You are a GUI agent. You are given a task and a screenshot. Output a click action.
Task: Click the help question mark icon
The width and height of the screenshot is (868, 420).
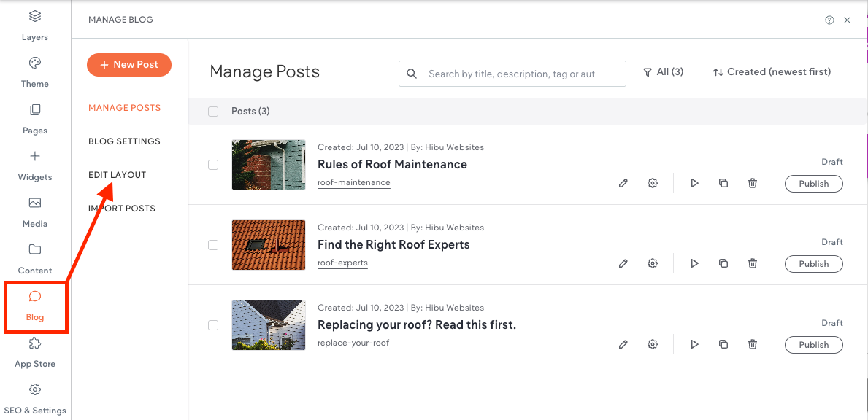click(x=829, y=20)
